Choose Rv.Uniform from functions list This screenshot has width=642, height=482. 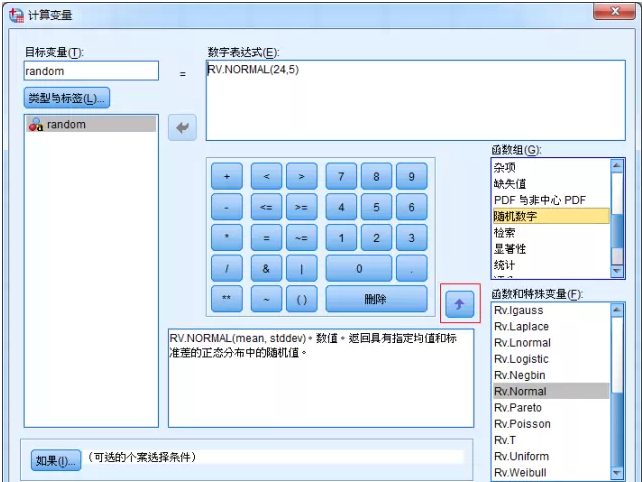click(549, 456)
